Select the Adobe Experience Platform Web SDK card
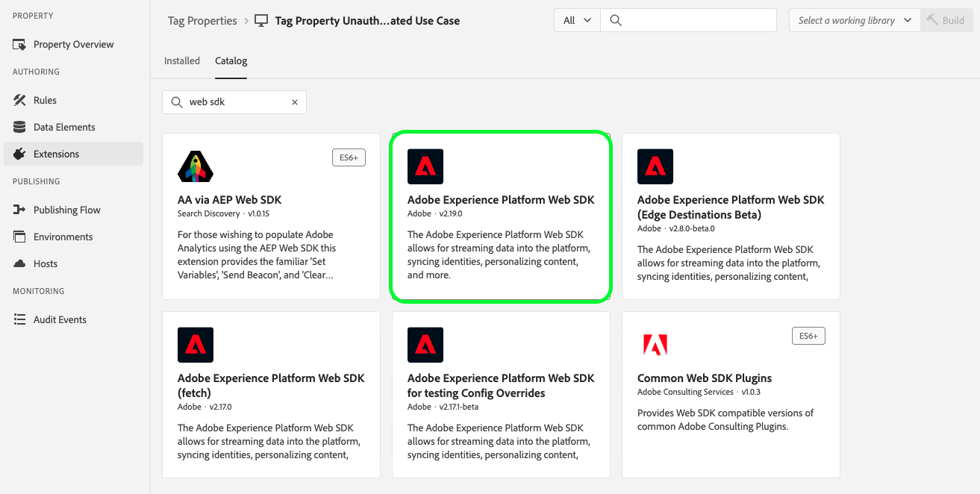 (501, 216)
